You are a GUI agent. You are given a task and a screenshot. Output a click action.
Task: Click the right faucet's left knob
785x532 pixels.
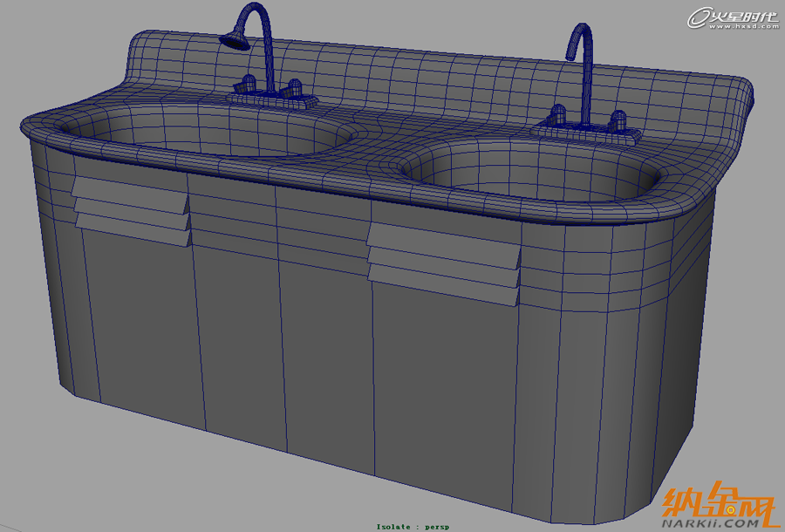[x=557, y=114]
